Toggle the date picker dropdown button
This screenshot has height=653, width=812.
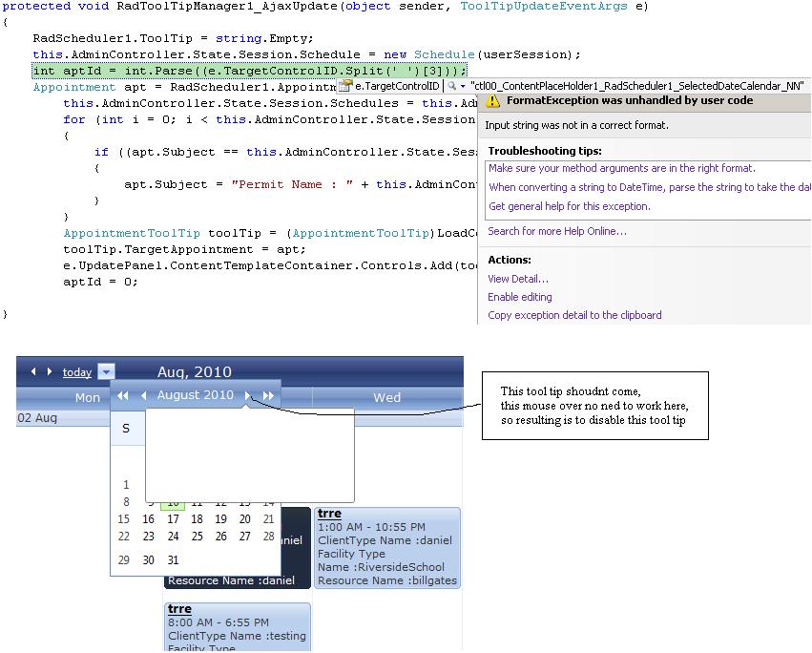coord(106,371)
